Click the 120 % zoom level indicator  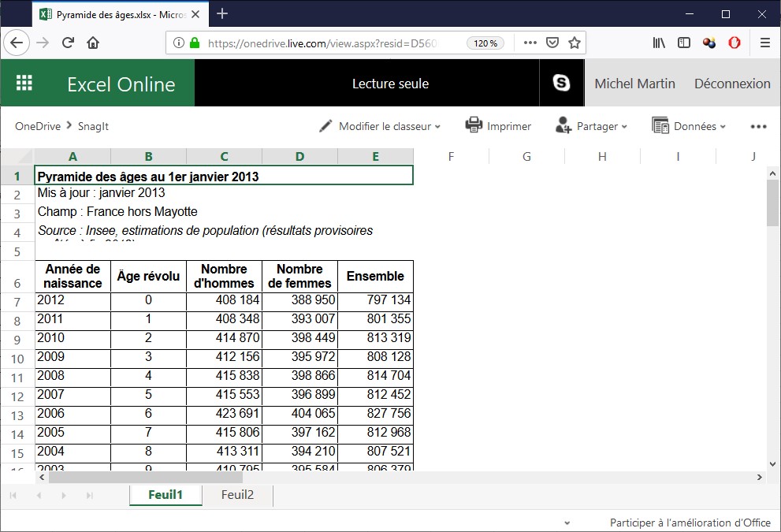tap(485, 43)
